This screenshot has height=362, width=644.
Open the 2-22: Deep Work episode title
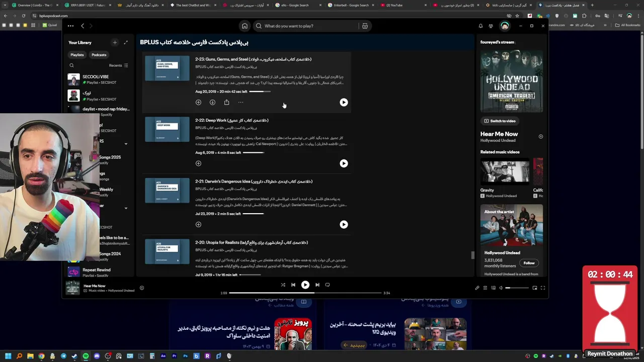232,120
